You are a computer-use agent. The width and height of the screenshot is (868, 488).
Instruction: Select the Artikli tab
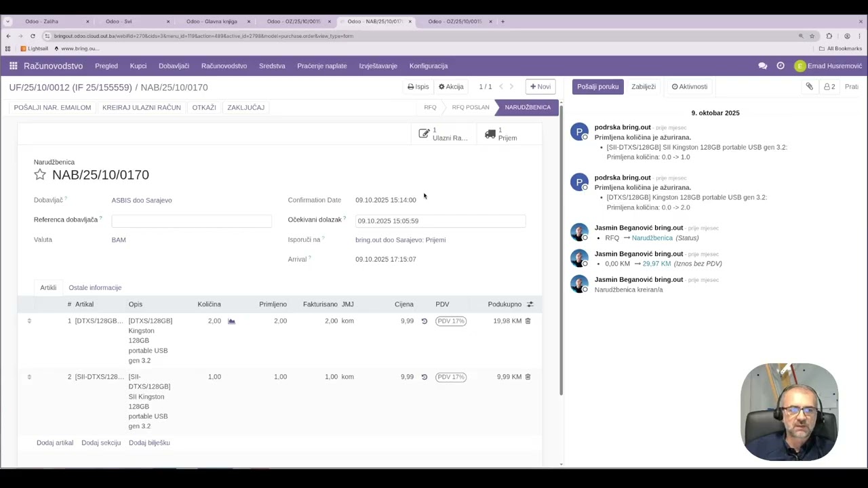(48, 287)
